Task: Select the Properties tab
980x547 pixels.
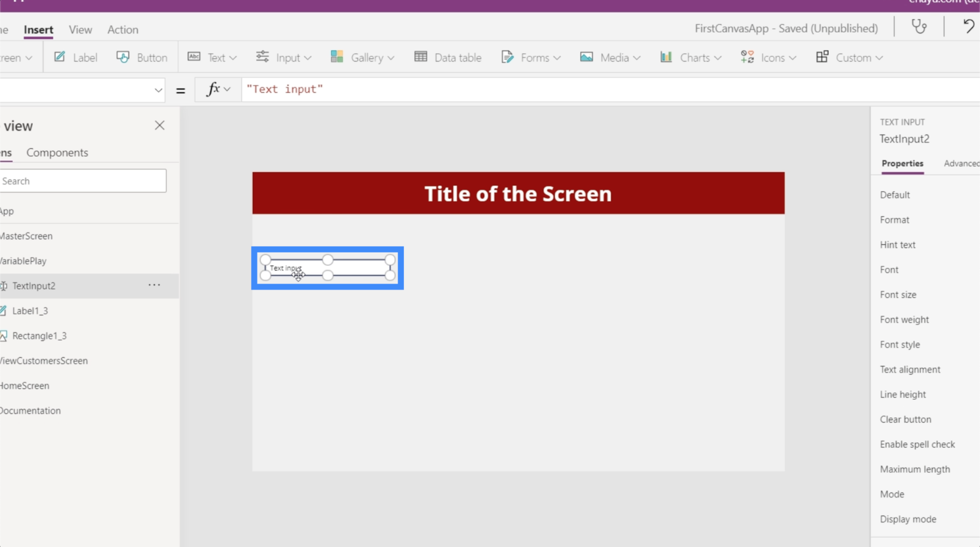Action: pos(902,164)
